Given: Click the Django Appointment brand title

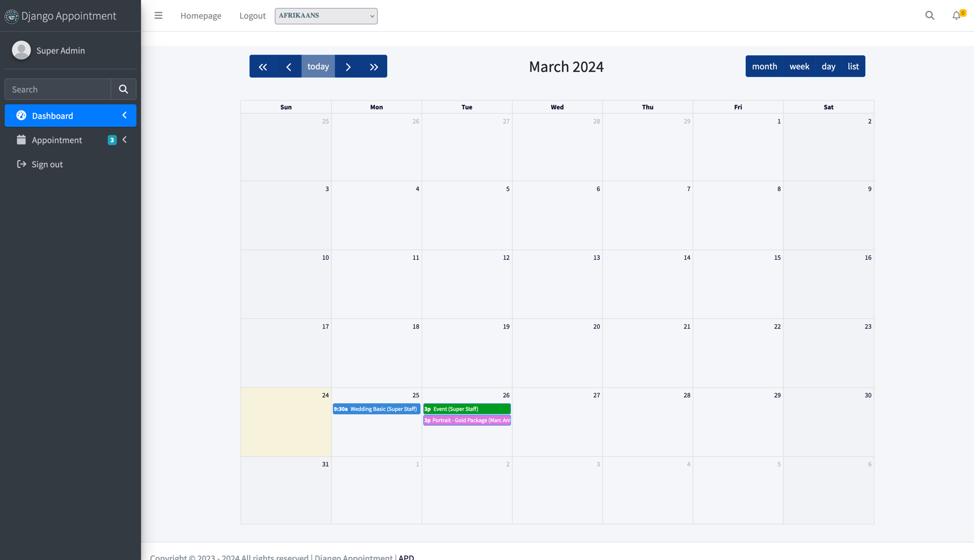Looking at the screenshot, I should coord(69,16).
